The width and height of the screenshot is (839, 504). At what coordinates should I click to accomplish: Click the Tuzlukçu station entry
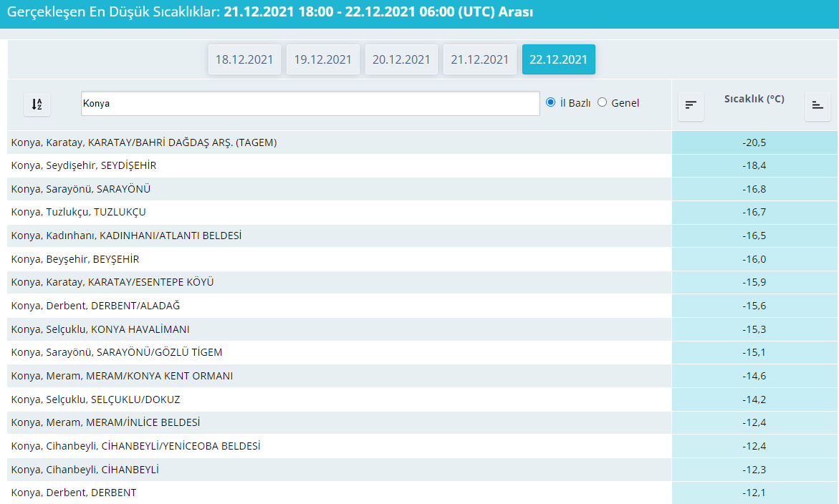79,212
